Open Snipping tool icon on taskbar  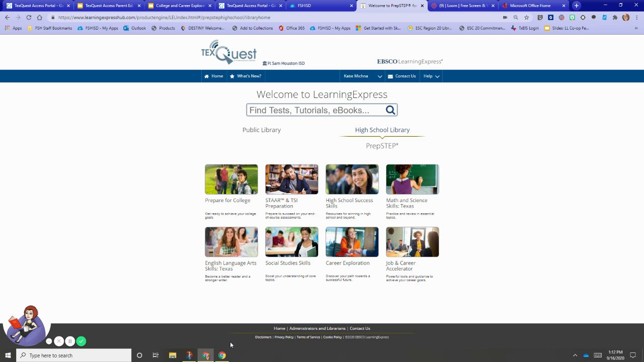point(189,355)
